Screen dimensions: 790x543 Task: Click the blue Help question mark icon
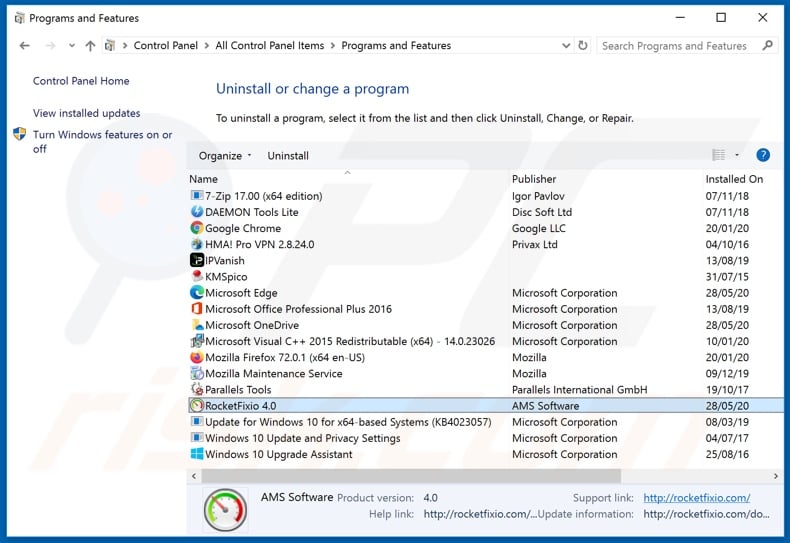[x=762, y=155]
